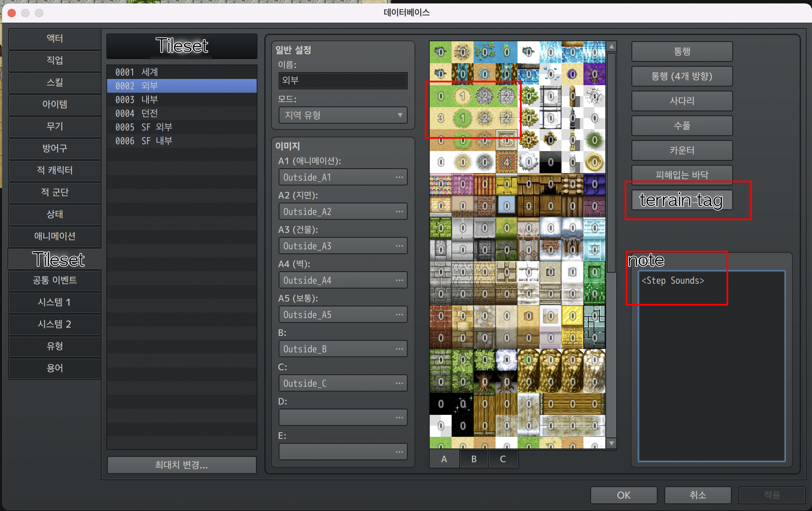Select the grass-circle-on-sand tile tagged 1
Image resolution: width=812 pixels, height=511 pixels.
click(463, 118)
